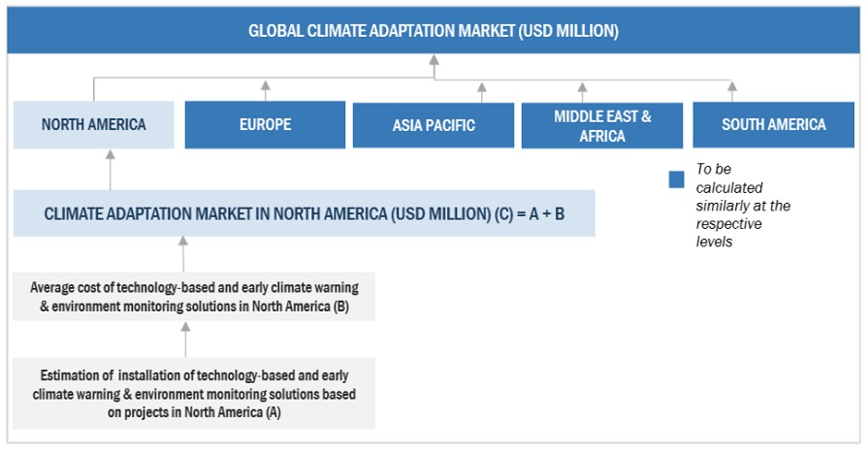The image size is (868, 455).
Task: Click the connector line above the North America box
Action: click(94, 89)
